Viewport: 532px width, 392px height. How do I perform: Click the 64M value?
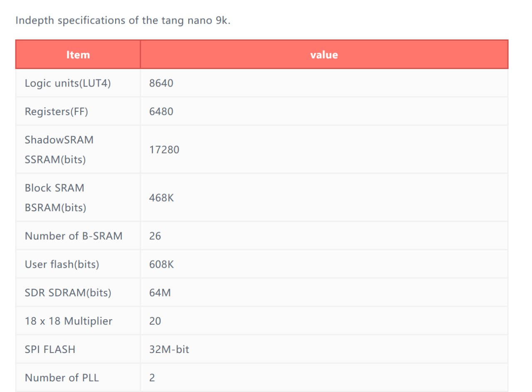click(x=160, y=293)
